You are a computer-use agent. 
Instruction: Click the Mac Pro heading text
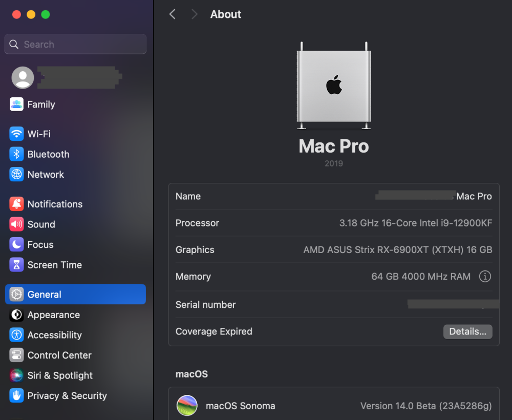click(x=334, y=146)
